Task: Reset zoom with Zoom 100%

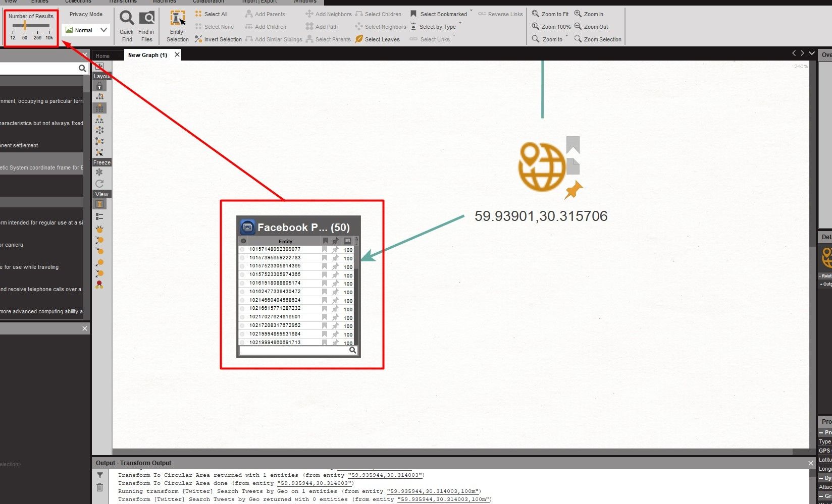Action: pos(551,27)
